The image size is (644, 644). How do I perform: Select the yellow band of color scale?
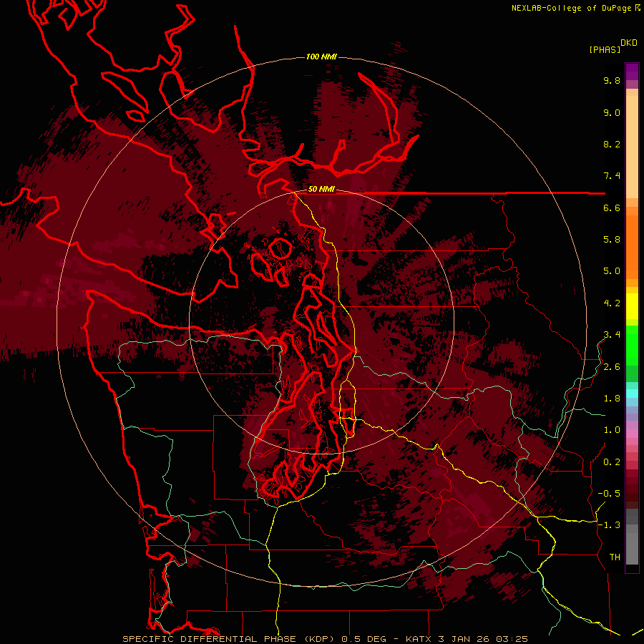[632, 306]
